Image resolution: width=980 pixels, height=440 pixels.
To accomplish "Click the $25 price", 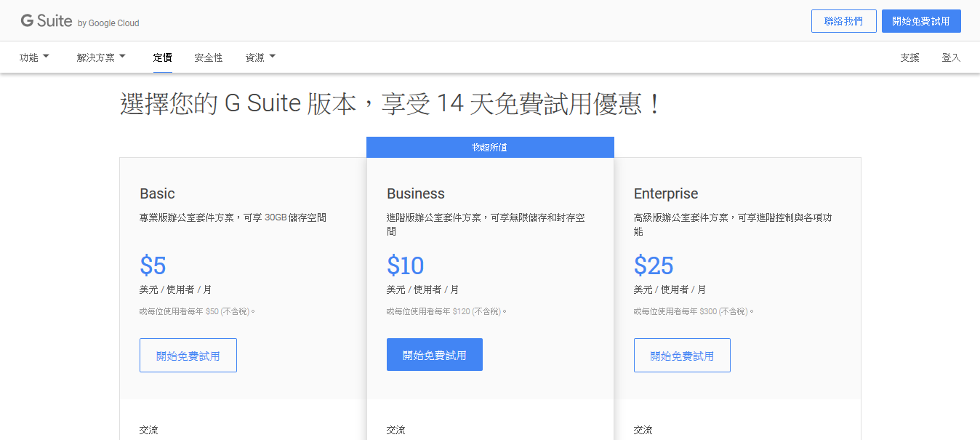I will (x=654, y=265).
